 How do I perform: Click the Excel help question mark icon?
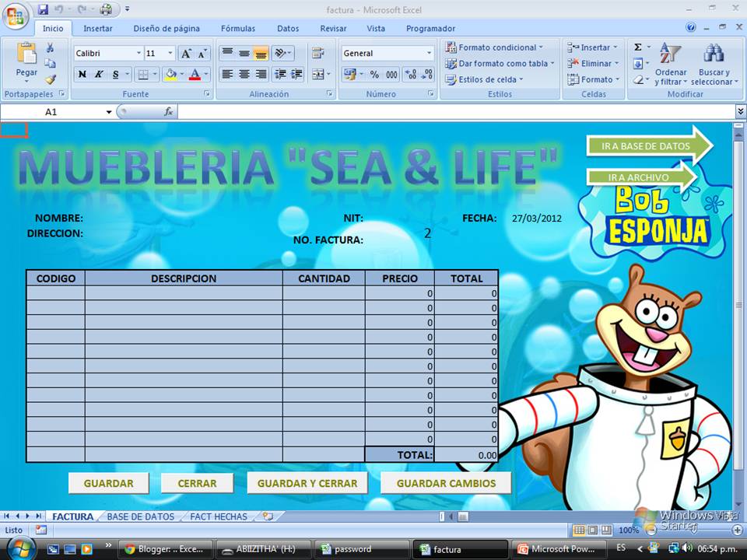[691, 28]
